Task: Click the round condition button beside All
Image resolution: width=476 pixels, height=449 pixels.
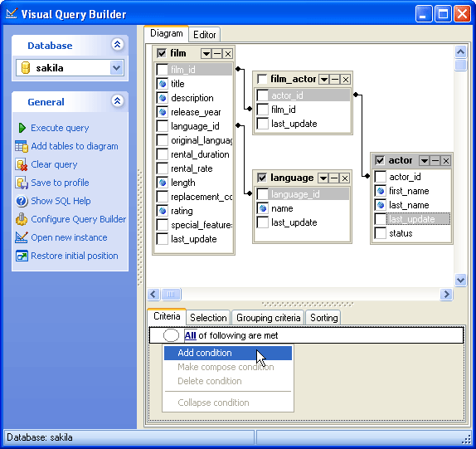Action: 171,335
